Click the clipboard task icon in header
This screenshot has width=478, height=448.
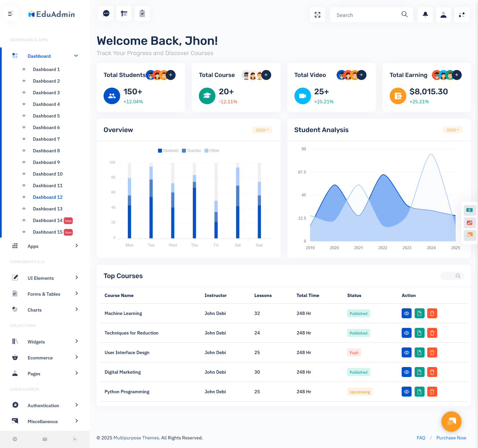tap(142, 14)
